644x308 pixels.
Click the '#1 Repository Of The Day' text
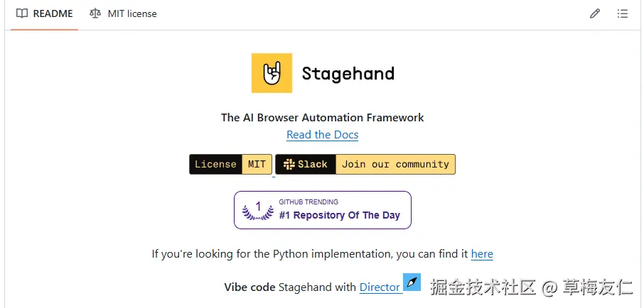coord(339,215)
